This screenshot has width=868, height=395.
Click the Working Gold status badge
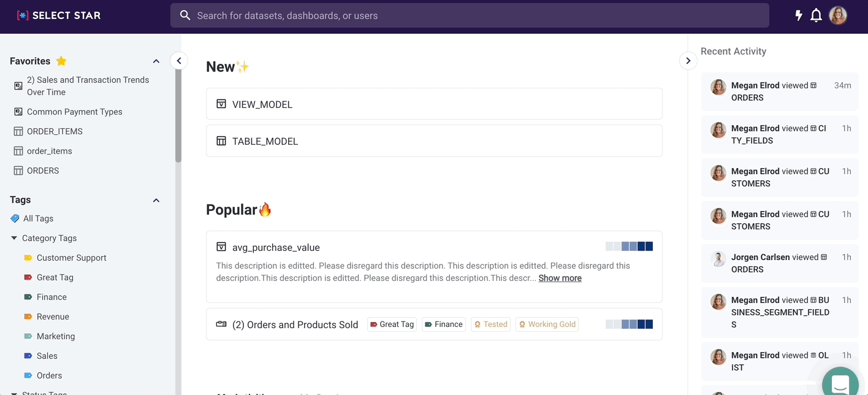click(547, 324)
